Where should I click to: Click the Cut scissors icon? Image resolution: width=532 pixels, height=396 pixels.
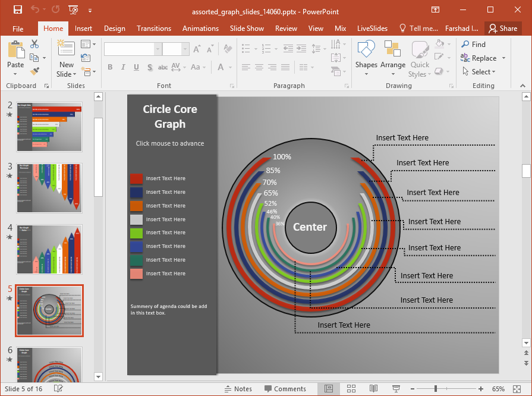point(34,44)
